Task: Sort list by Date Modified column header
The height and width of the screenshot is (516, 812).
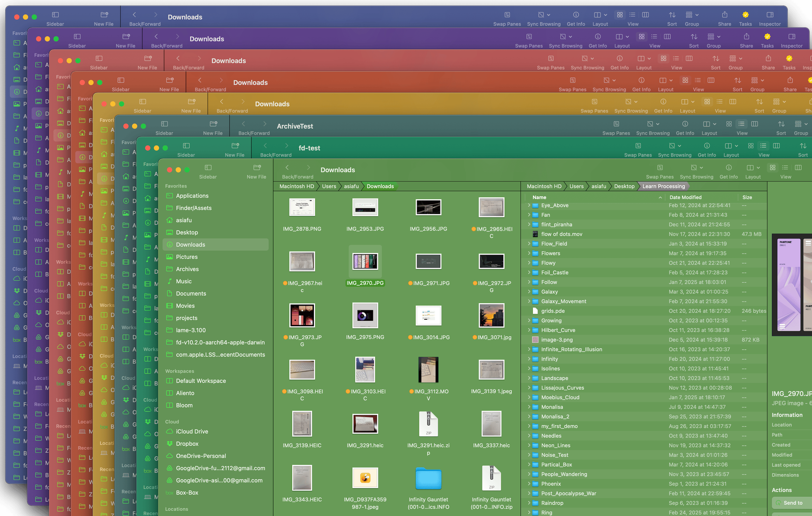Action: click(685, 197)
